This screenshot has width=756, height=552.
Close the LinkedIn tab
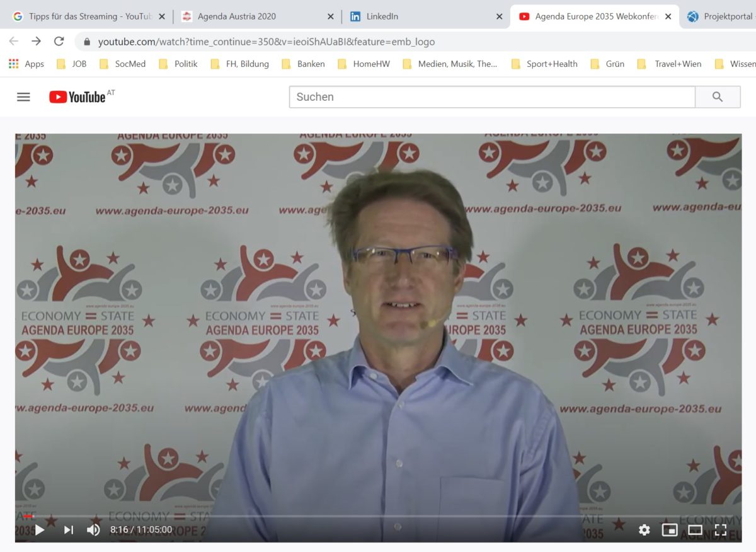[500, 16]
